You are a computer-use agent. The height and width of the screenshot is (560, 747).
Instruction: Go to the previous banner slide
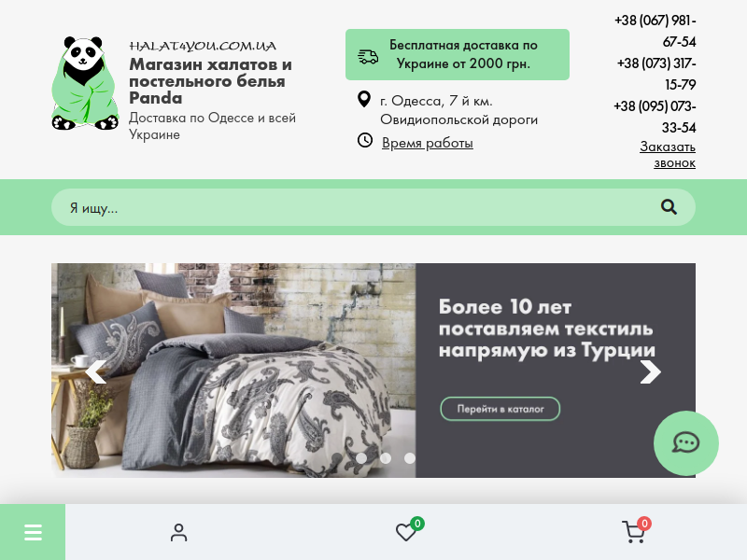click(96, 371)
